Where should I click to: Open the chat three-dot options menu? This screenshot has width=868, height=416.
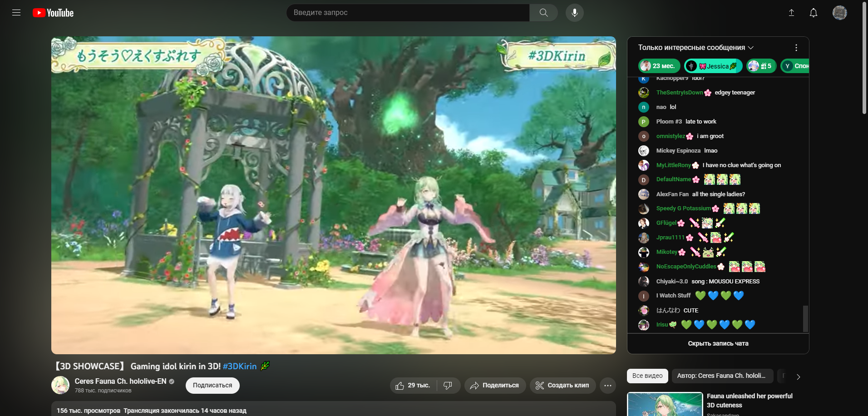[796, 48]
